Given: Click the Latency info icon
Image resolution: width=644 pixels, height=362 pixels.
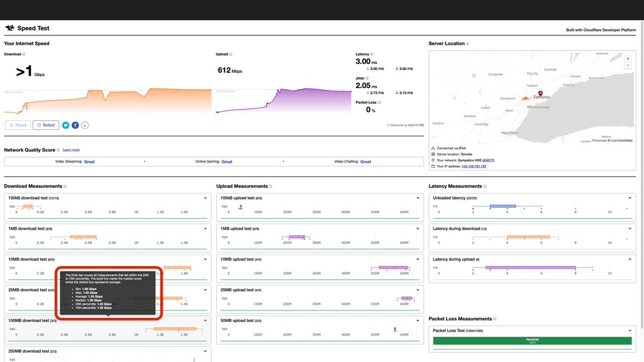Looking at the screenshot, I should pos(373,54).
